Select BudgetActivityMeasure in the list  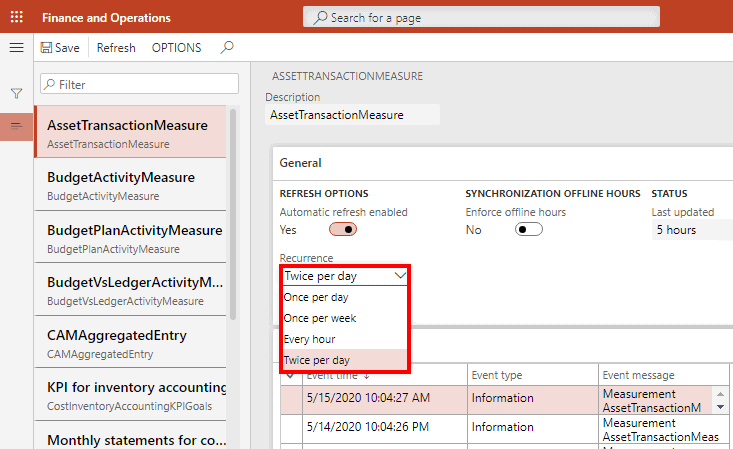(x=130, y=185)
